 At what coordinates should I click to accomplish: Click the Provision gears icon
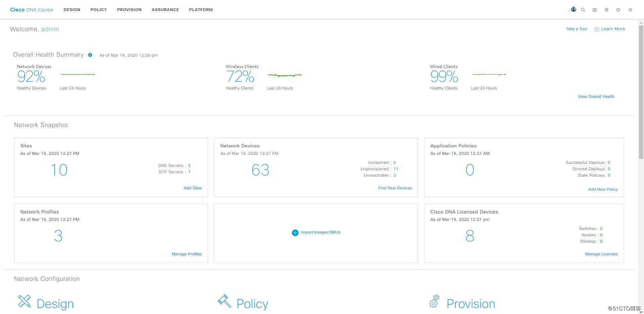(434, 301)
